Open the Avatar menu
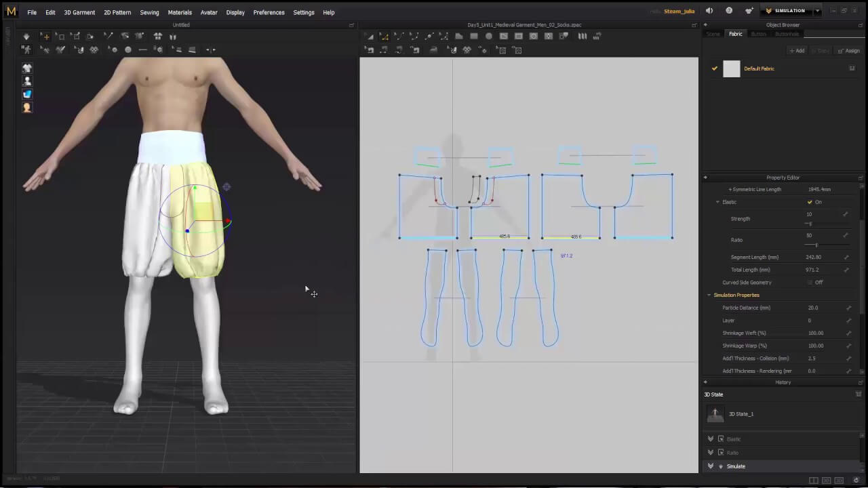 209,12
